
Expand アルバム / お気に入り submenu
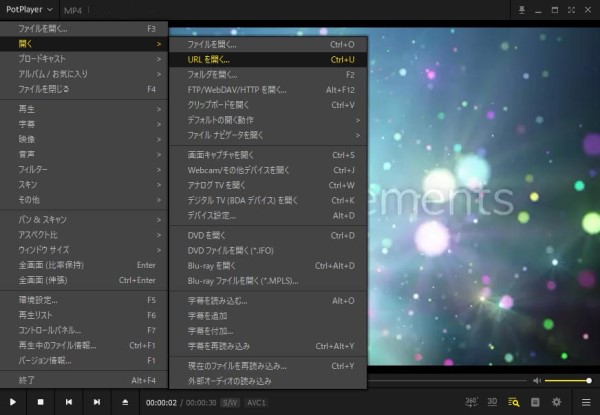coord(84,74)
